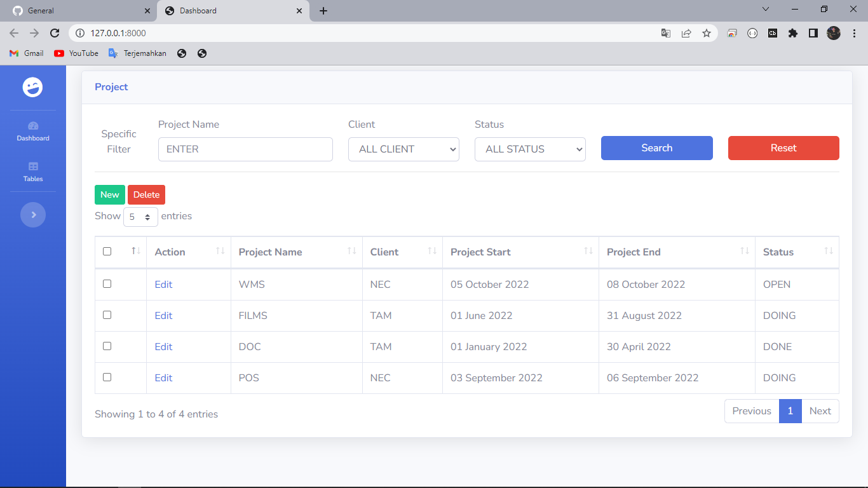
Task: Open YouTube from the bookmarks bar
Action: point(76,53)
